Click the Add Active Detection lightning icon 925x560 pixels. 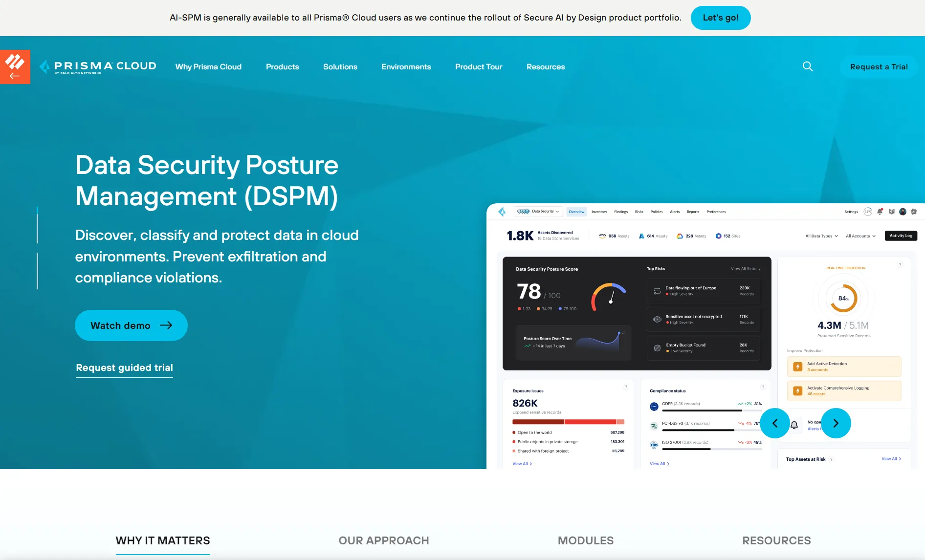pyautogui.click(x=798, y=366)
